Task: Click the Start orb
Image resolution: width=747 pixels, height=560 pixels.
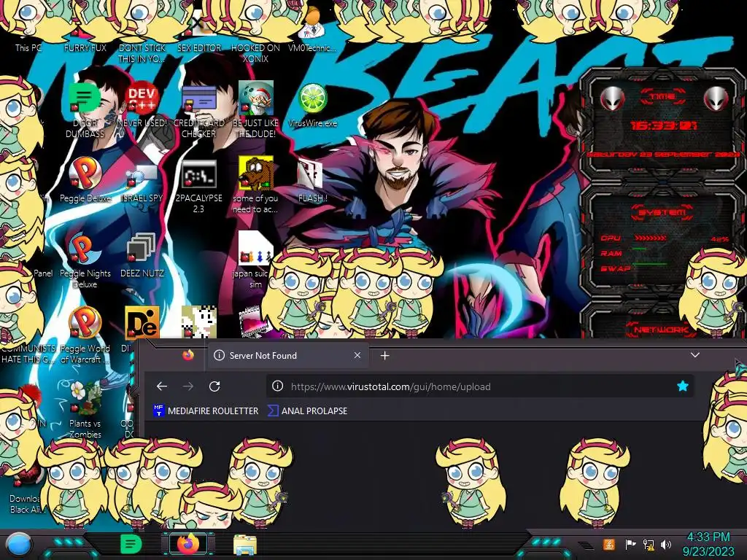Action: click(19, 545)
